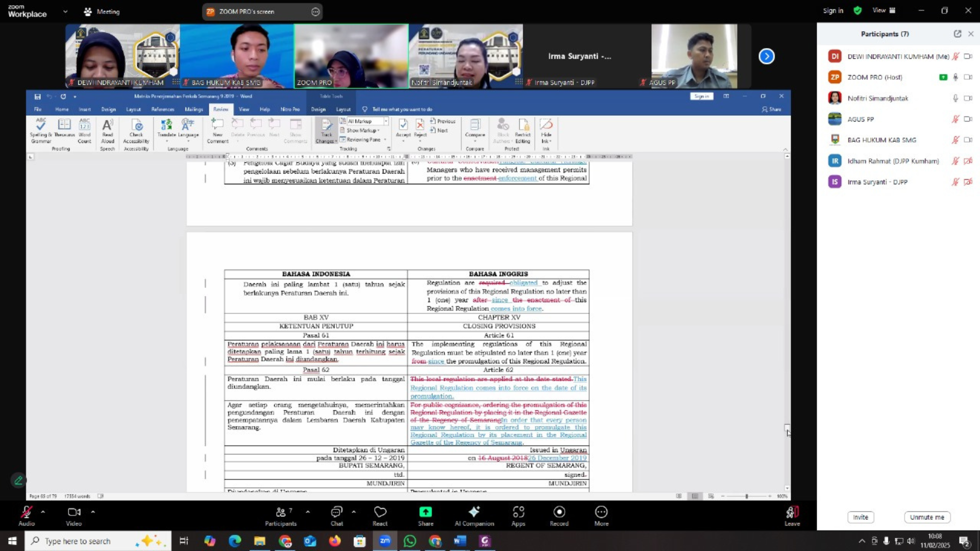Open Zoom View layout options

[884, 10]
